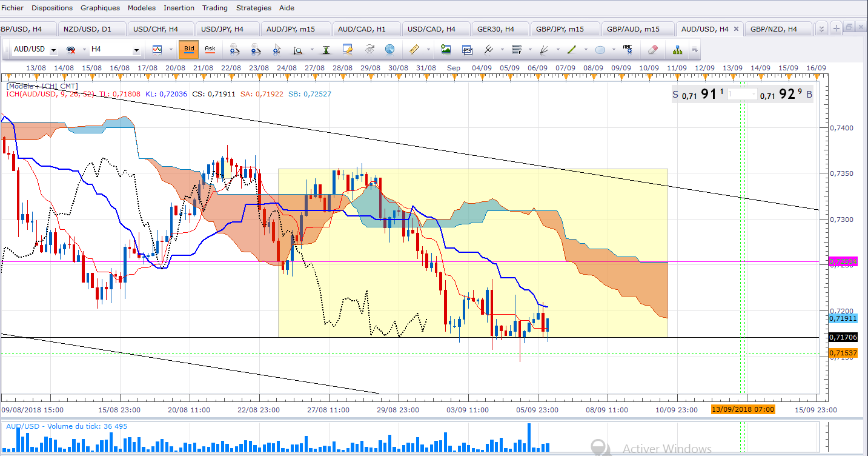The height and width of the screenshot is (456, 868).
Task: Click the black 0,71706 price label
Action: pyautogui.click(x=843, y=337)
